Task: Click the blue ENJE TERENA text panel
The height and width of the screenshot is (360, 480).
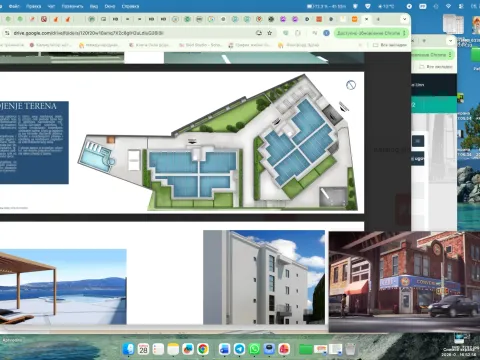Action: [x=34, y=142]
